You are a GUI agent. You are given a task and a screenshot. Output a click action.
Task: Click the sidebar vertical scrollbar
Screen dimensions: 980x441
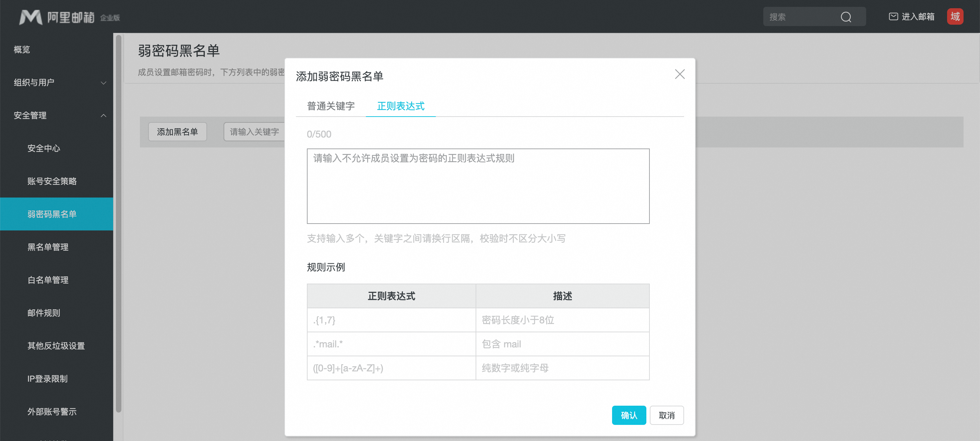118,224
